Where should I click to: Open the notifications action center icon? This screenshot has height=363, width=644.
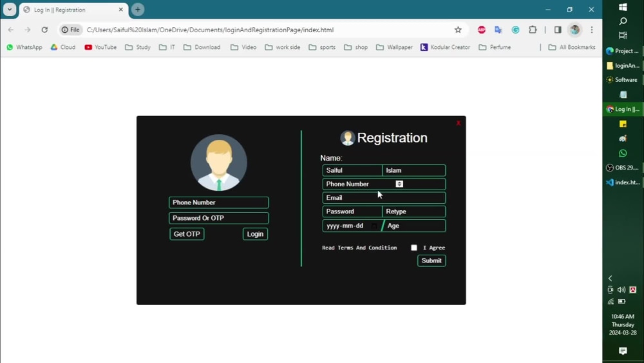[x=623, y=351]
